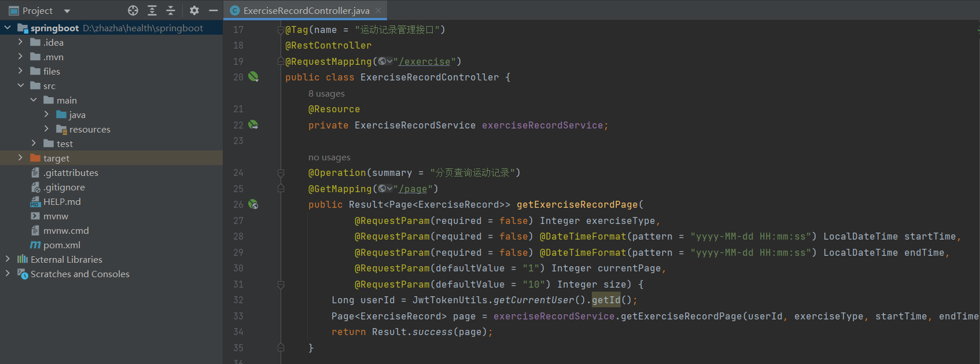This screenshot has height=364, width=980.
Task: Click the request mapping gutter icon on line 26
Action: tap(253, 204)
